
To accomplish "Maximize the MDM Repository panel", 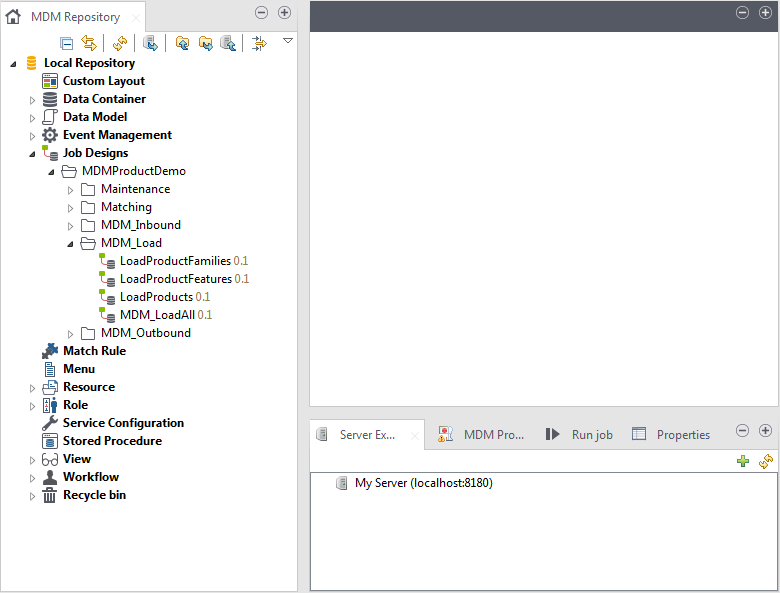I will (x=284, y=12).
